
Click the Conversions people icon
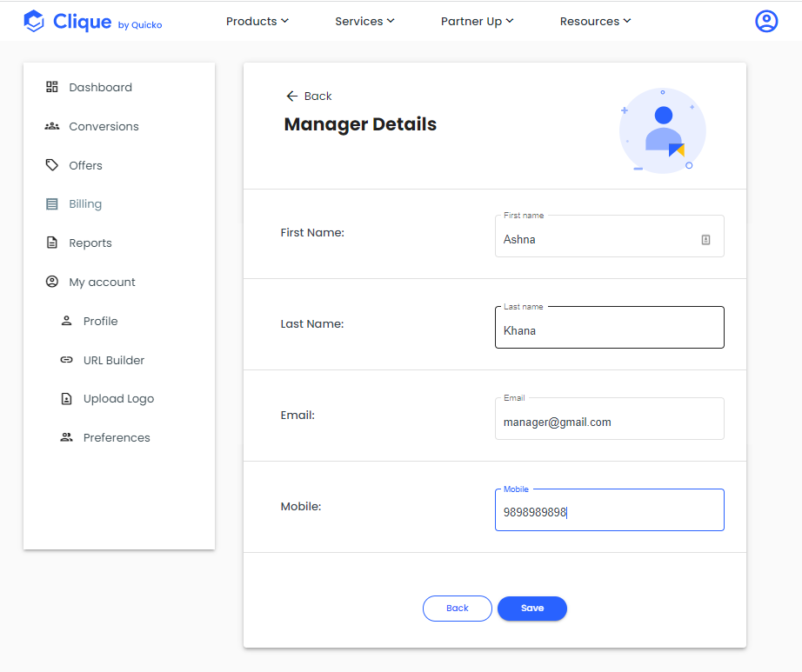pyautogui.click(x=51, y=126)
